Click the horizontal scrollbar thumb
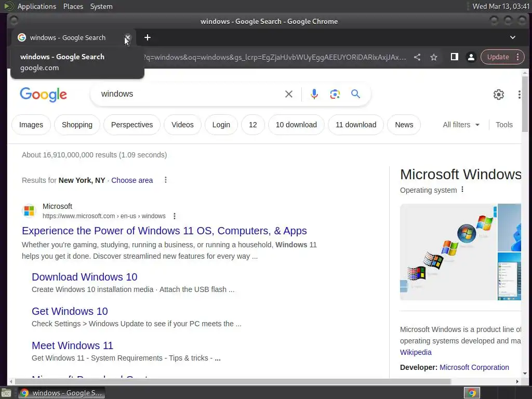This screenshot has width=532, height=399. (233, 381)
